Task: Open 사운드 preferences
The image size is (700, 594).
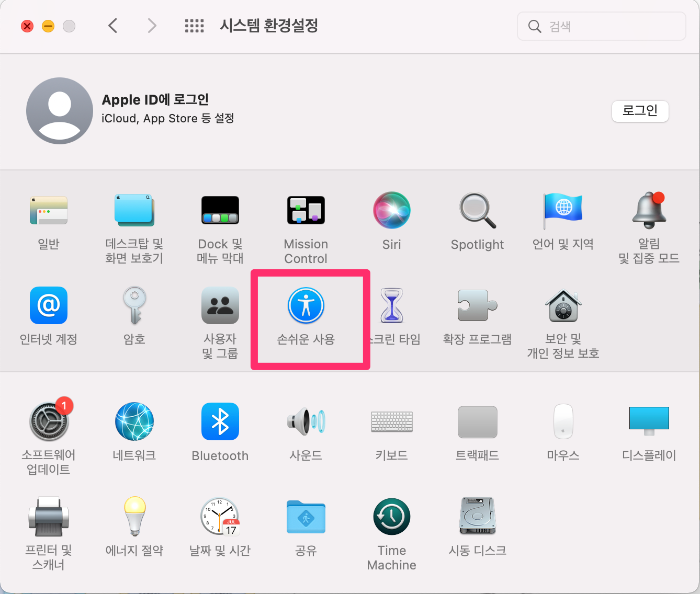Action: [306, 421]
